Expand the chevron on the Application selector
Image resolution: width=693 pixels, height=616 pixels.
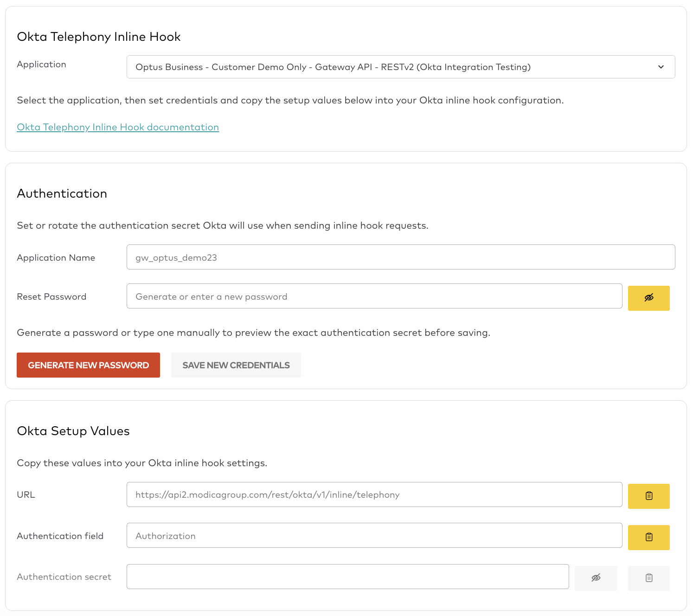coord(662,67)
